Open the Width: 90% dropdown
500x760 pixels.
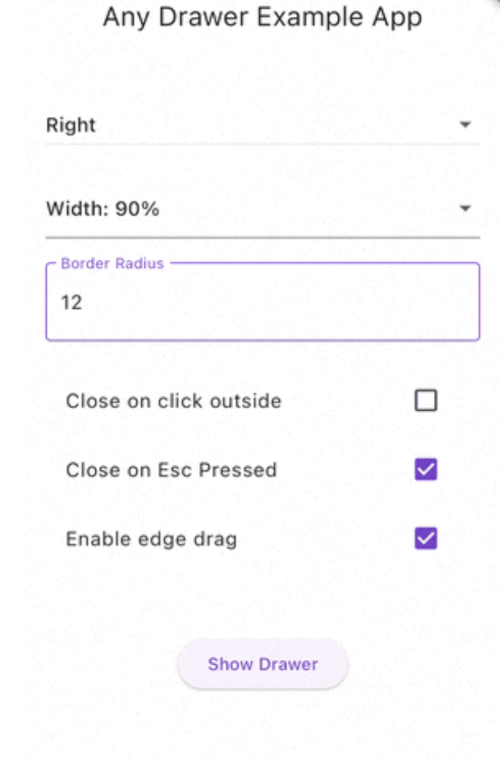263,209
